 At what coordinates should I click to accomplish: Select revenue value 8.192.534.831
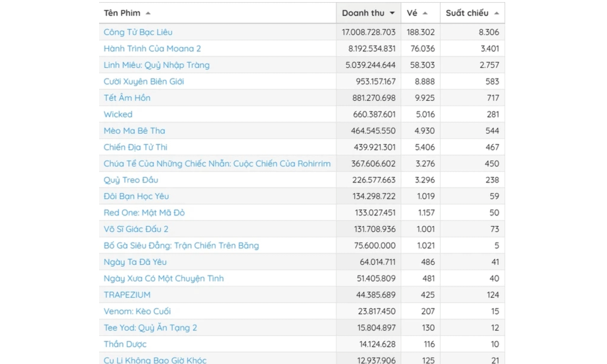(372, 48)
